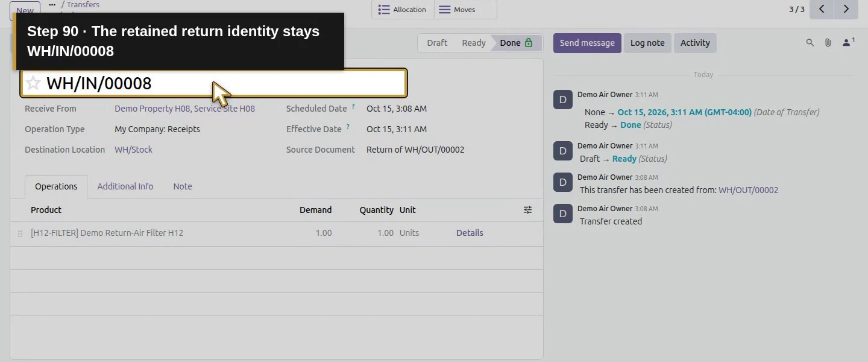Viewport: 868px width, 362px height.
Task: Open attachments paperclip icon
Action: coord(828,43)
